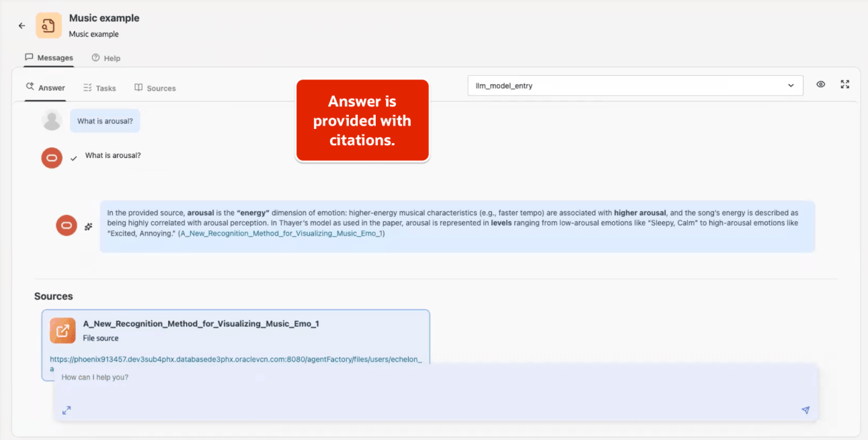The height and width of the screenshot is (440, 868).
Task: Open the citation link in the answer text
Action: 282,234
